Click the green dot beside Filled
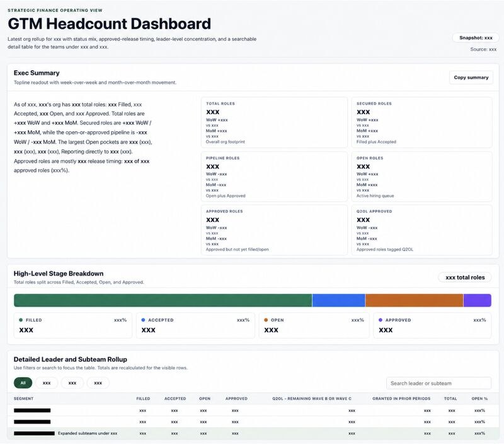The image size is (504, 444). click(x=21, y=320)
